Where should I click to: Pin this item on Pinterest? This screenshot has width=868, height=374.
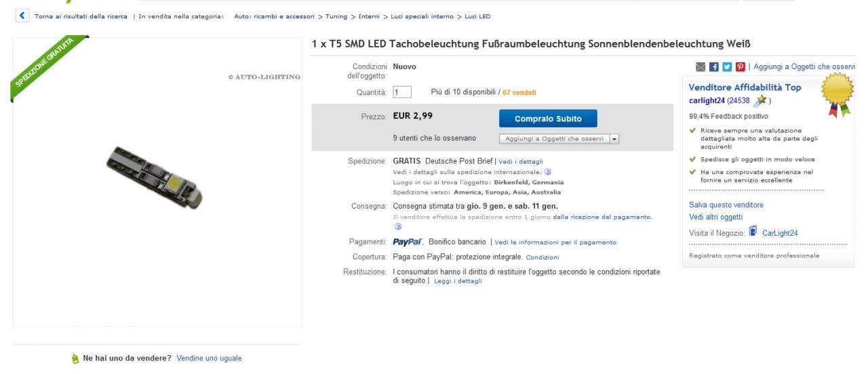pyautogui.click(x=741, y=66)
